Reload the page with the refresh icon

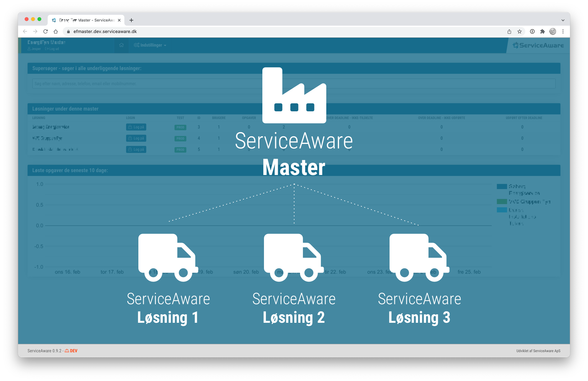[x=45, y=31]
